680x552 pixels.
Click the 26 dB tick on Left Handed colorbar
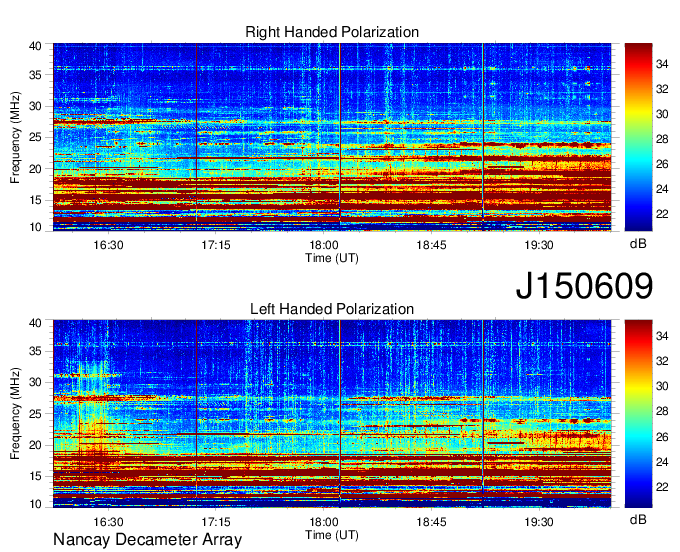click(x=662, y=437)
